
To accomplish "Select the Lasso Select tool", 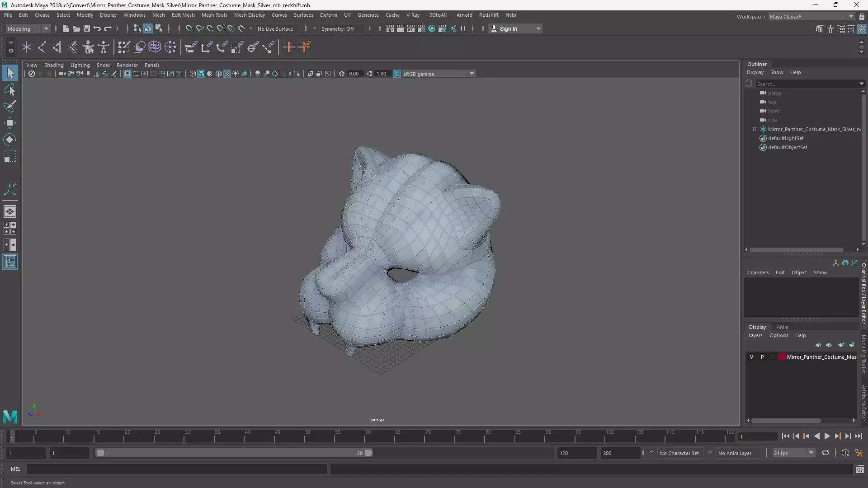I will (x=10, y=90).
